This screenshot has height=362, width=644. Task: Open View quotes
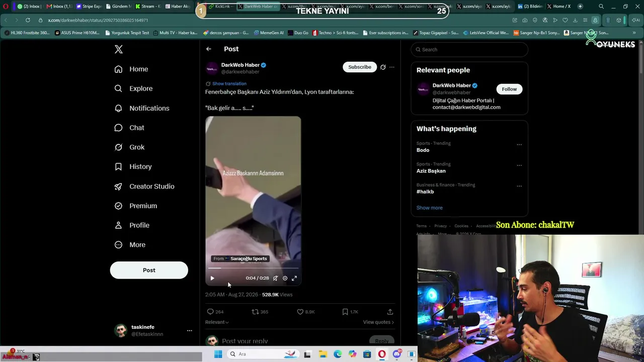(378, 322)
